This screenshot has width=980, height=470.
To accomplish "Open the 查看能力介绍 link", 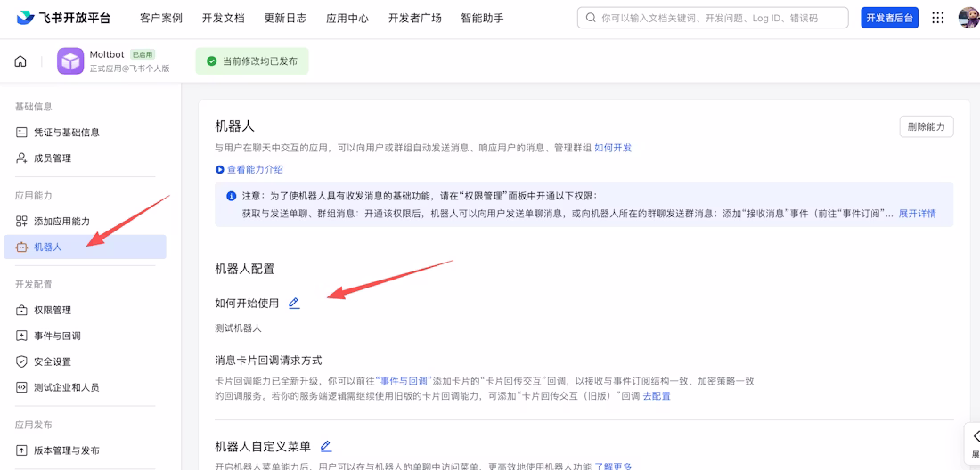I will [255, 169].
